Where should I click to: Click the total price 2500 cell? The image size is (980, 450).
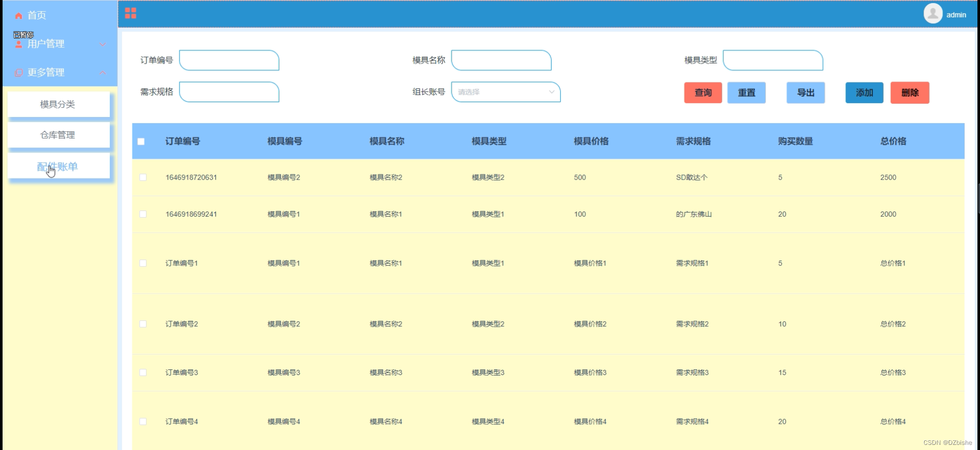pos(888,177)
